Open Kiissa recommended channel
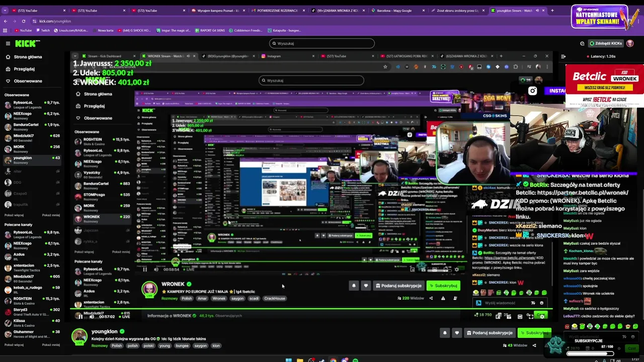Viewport: 644px width, 362px height. (32, 322)
